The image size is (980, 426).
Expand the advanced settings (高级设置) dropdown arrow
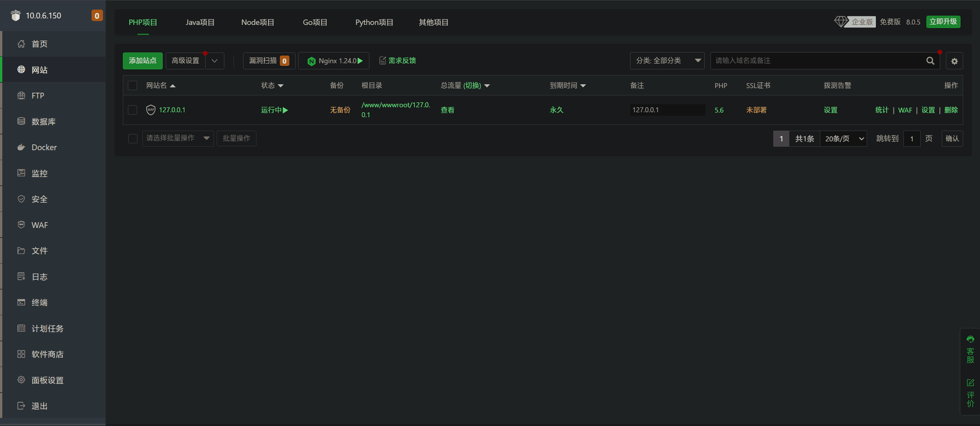pyautogui.click(x=215, y=61)
